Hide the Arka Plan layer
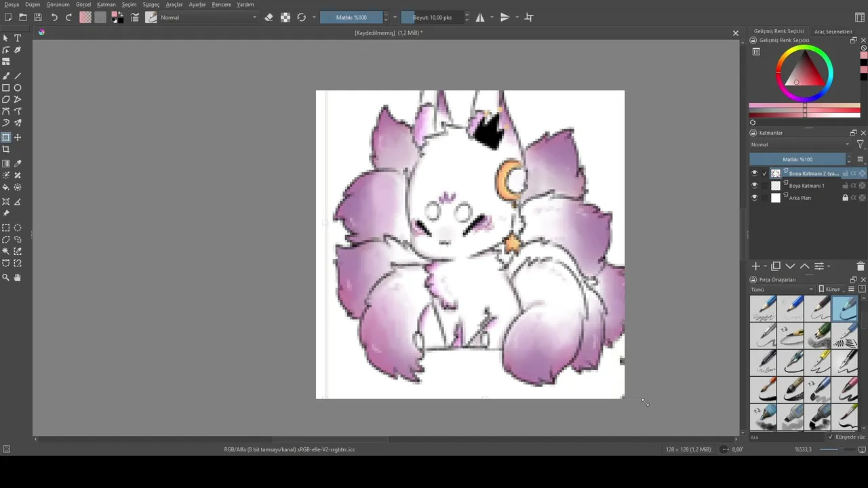Image resolution: width=868 pixels, height=488 pixels. click(x=754, y=198)
